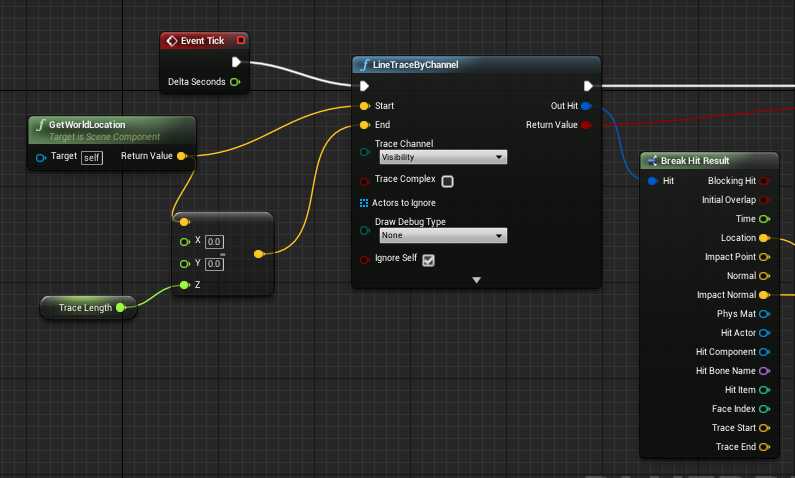Open the Trace Channel Visibility dropdown
The width and height of the screenshot is (795, 478).
click(x=443, y=157)
